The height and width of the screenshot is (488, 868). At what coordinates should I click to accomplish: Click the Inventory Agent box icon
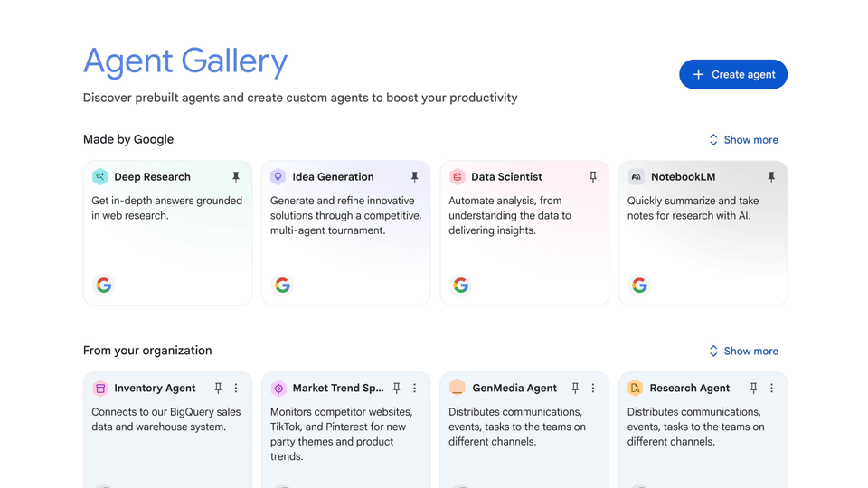point(100,389)
